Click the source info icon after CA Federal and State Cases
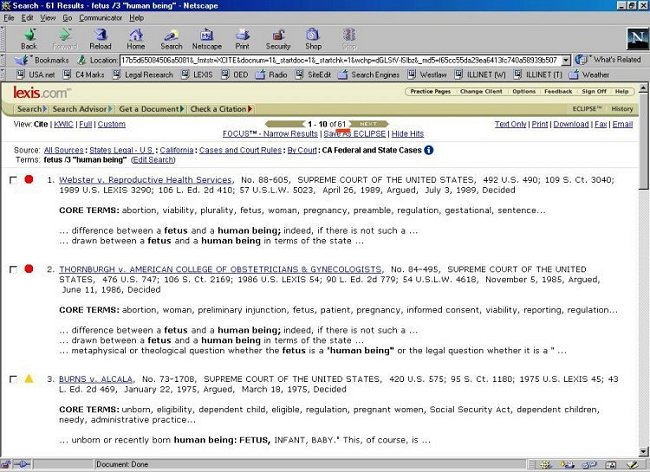 (429, 150)
